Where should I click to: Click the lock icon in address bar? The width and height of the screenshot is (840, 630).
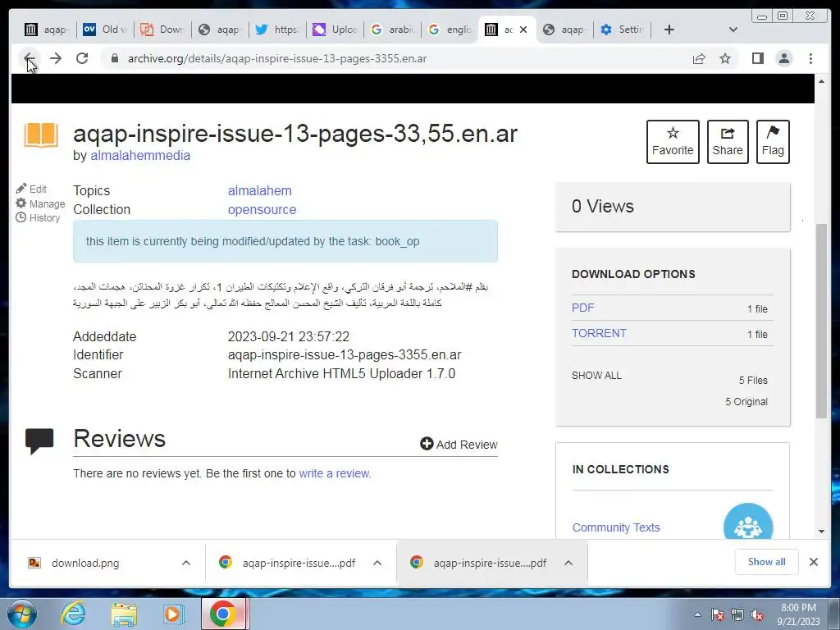coord(114,58)
